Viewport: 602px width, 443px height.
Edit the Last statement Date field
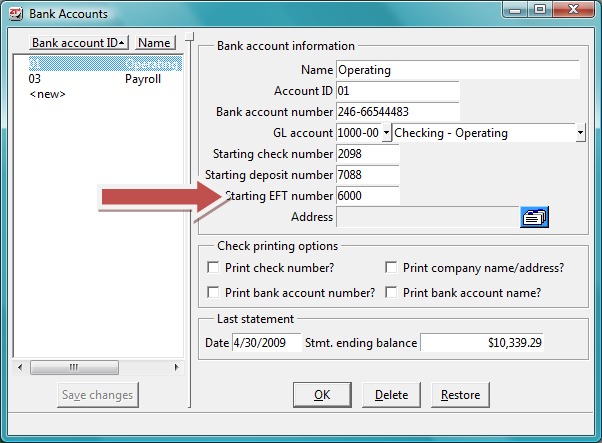(x=266, y=342)
